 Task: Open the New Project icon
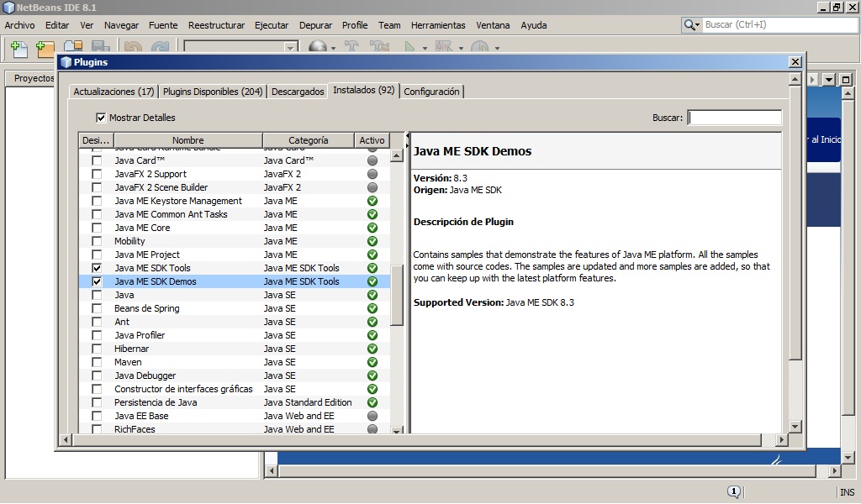45,49
